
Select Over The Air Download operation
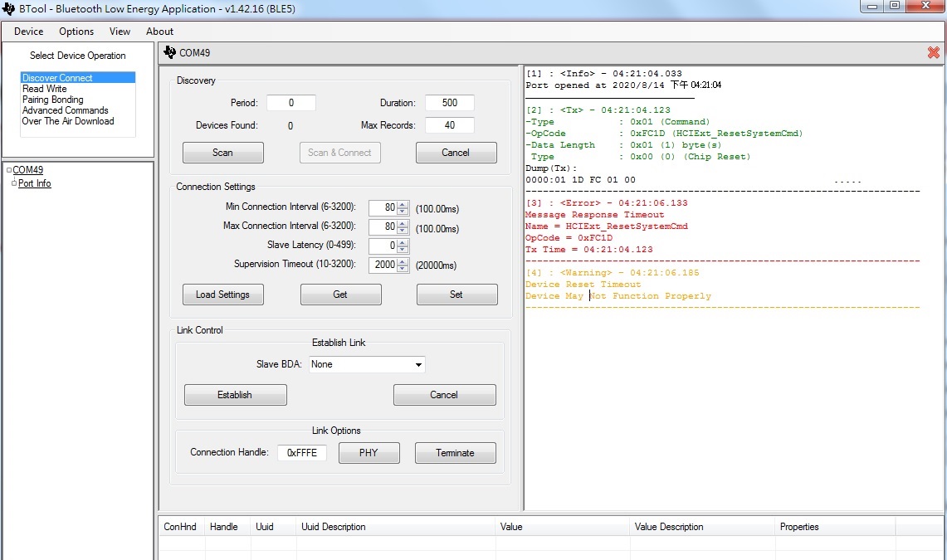coord(68,121)
